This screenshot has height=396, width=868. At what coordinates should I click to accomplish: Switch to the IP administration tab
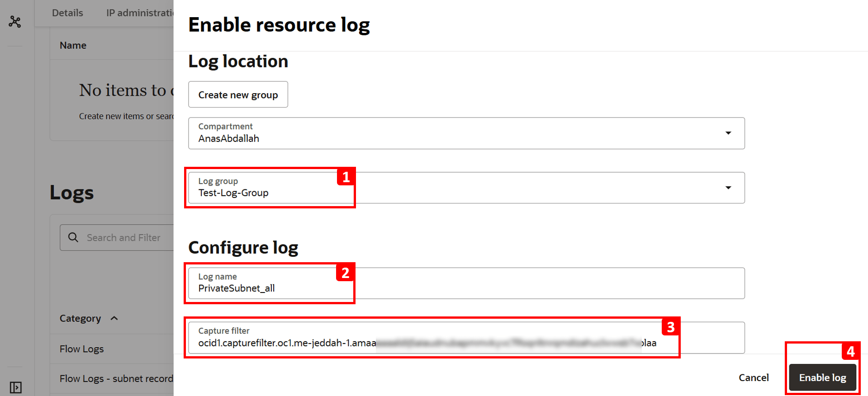(140, 13)
